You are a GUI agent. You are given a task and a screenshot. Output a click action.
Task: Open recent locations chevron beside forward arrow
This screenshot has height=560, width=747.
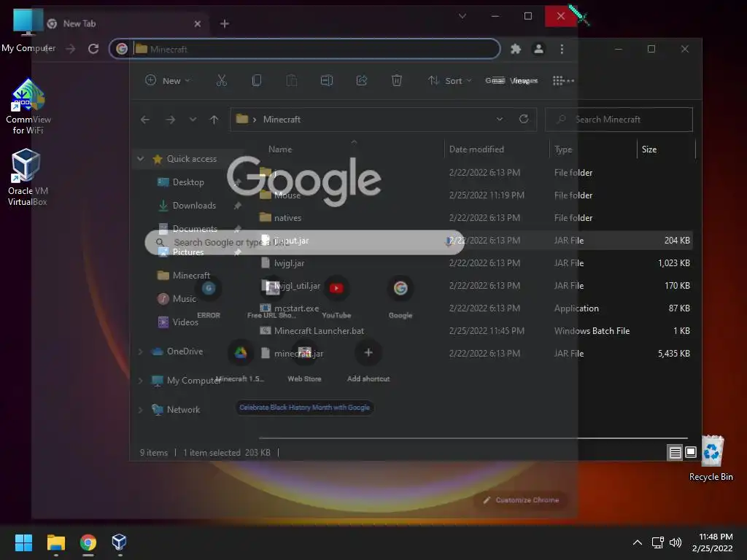click(193, 119)
